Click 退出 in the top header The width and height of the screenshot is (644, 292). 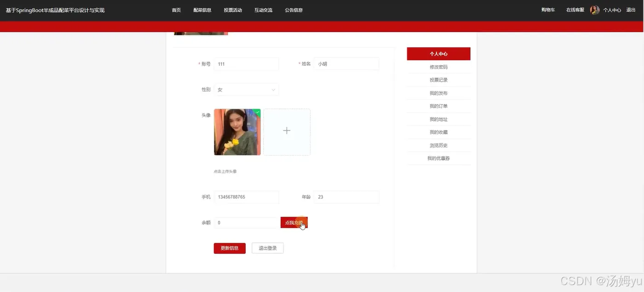631,10
